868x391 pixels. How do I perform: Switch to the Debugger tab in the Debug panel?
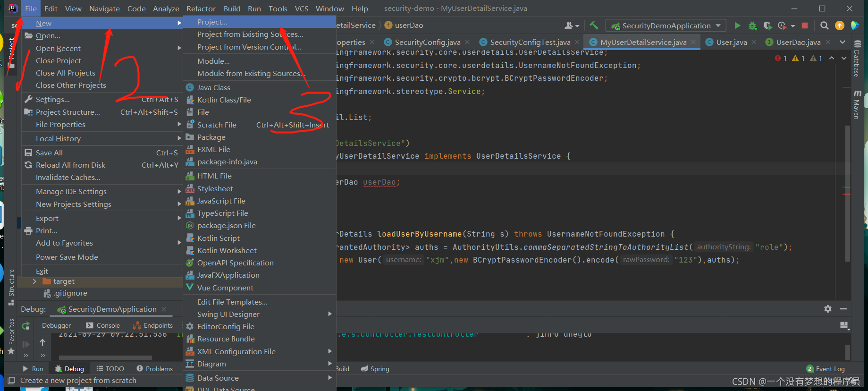point(56,325)
